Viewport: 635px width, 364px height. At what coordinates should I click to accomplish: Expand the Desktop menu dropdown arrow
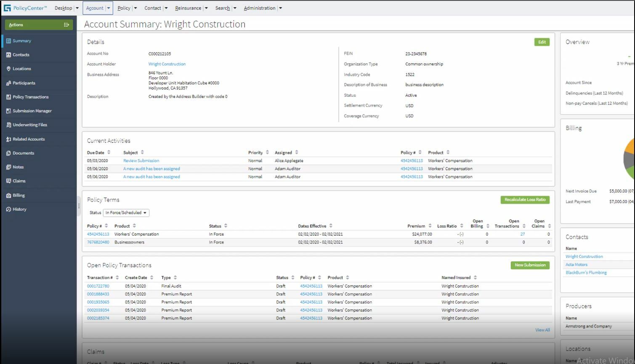[x=77, y=8]
